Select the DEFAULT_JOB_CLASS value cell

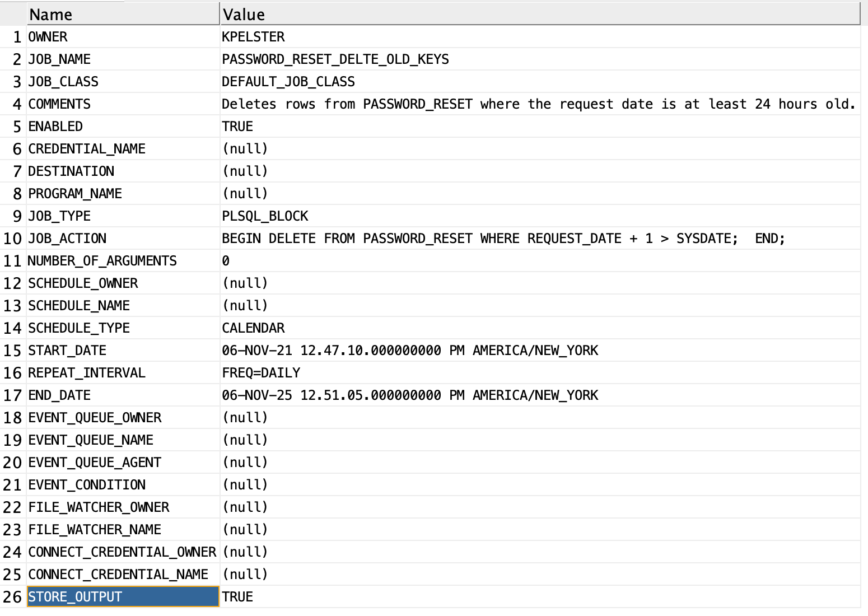[x=288, y=81]
